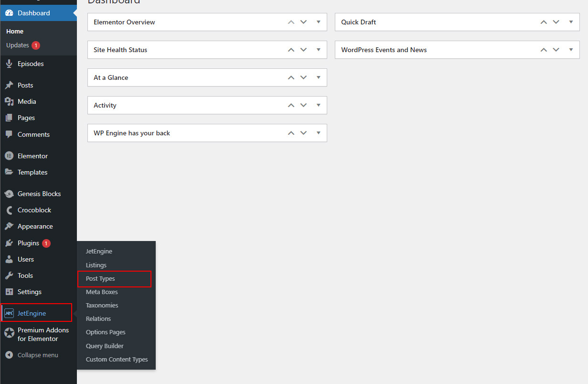Move WordPress Events and News down
The height and width of the screenshot is (384, 588).
pos(556,50)
